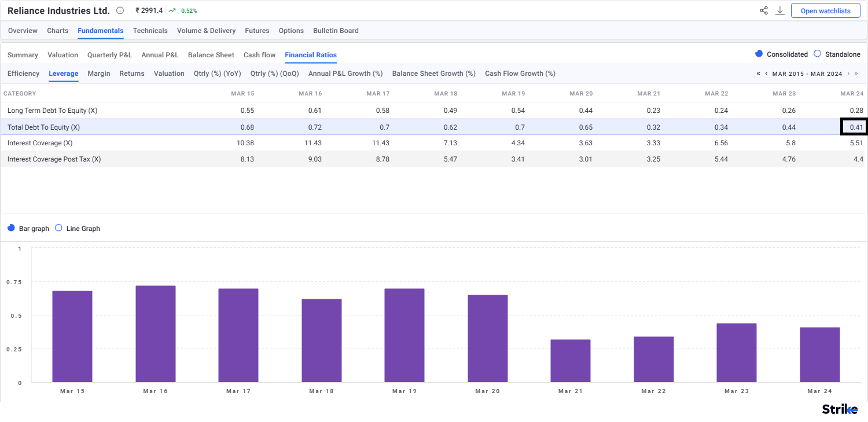Click Interest Coverage value 10.38
The width and height of the screenshot is (868, 422).
[x=245, y=142]
